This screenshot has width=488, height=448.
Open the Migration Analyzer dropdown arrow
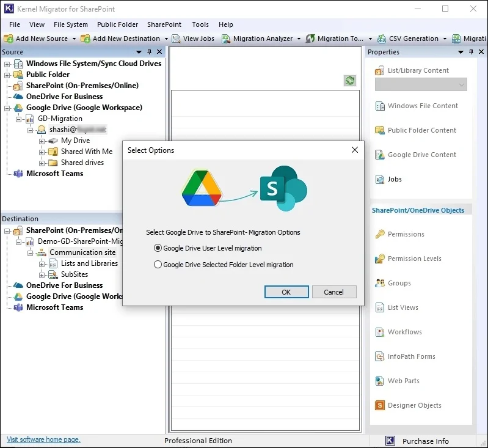299,39
